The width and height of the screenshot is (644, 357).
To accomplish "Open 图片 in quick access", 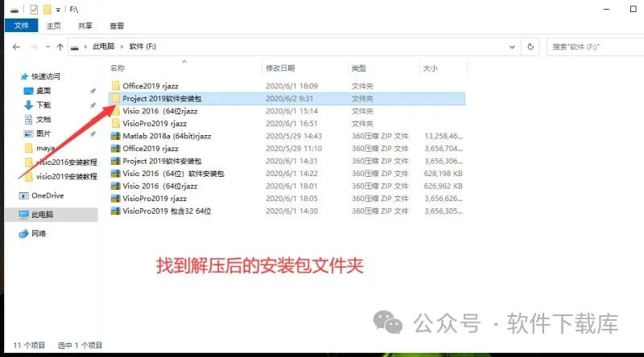I will [x=43, y=133].
